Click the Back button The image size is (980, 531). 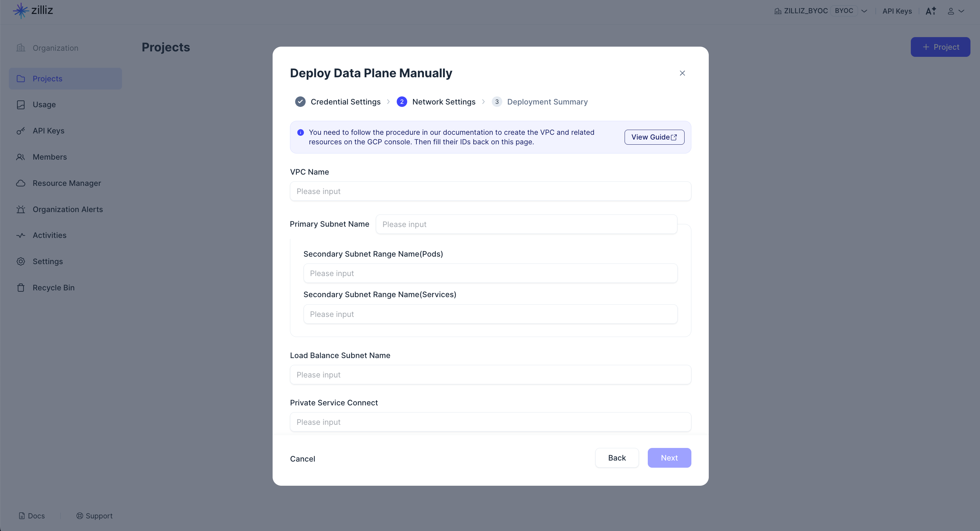tap(616, 457)
